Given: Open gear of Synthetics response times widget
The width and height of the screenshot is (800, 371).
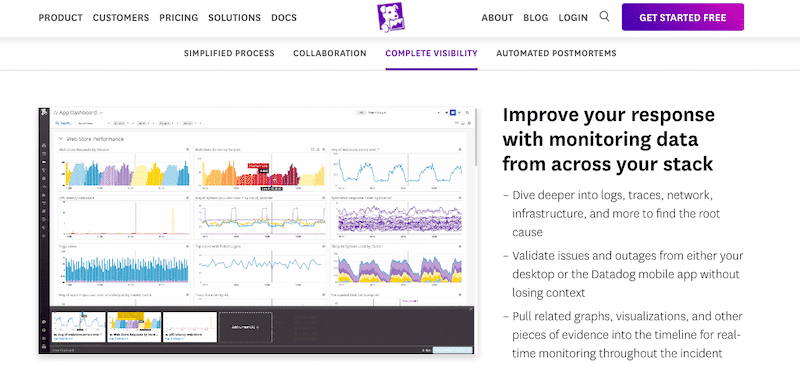Looking at the screenshot, I should click(x=460, y=197).
